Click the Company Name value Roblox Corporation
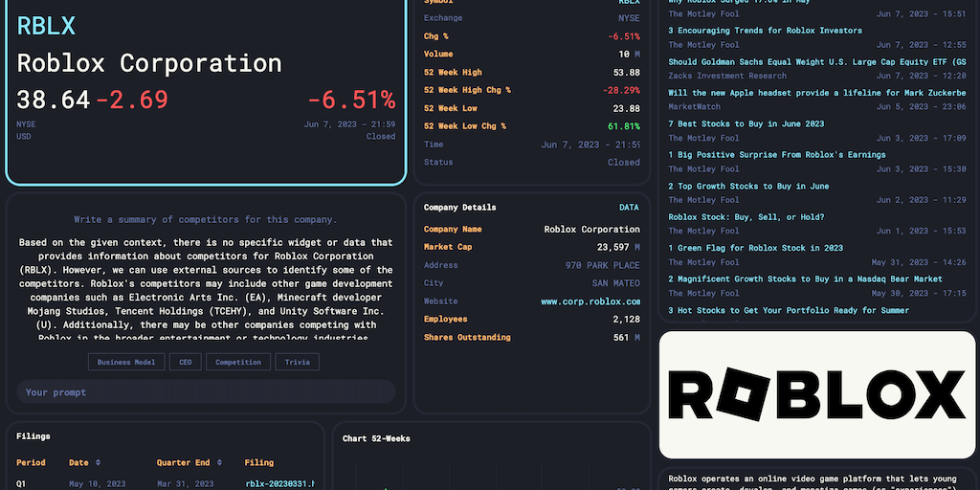 [x=591, y=230]
